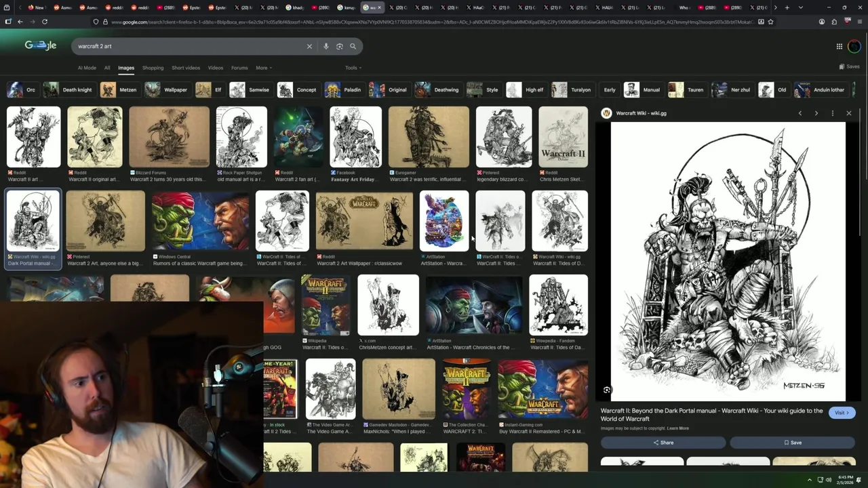Select the Samwise filter chip
The height and width of the screenshot is (488, 868).
(250, 89)
